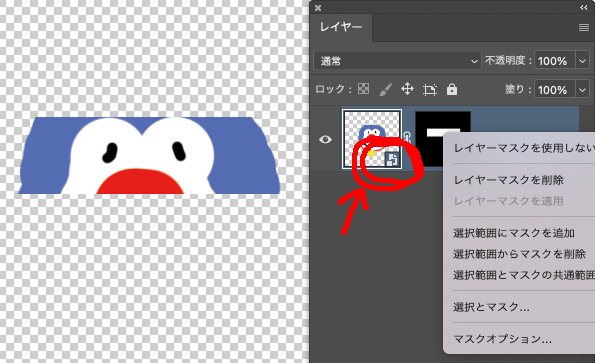Toggle artboard auto-nesting lock icon
The height and width of the screenshot is (363, 595).
pyautogui.click(x=430, y=90)
